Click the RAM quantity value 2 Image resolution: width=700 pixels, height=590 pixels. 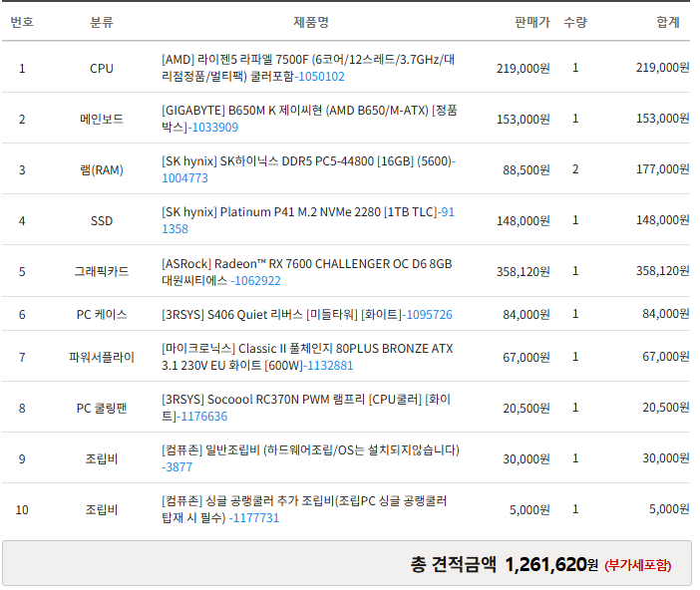click(575, 169)
